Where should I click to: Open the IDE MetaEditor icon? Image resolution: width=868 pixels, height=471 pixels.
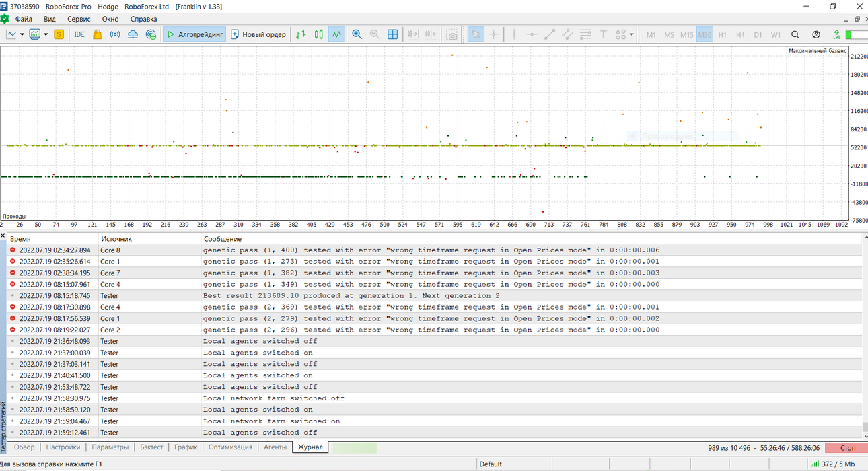[79, 34]
